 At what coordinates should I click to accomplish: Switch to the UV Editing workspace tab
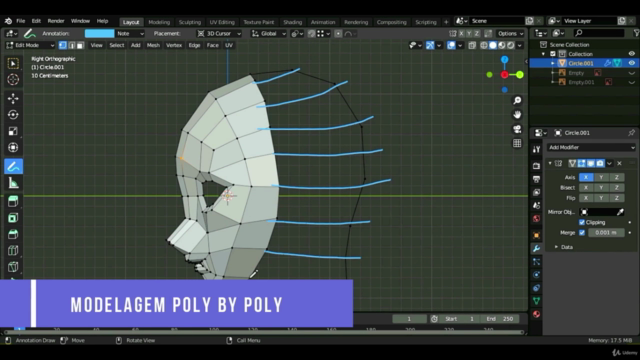222,22
